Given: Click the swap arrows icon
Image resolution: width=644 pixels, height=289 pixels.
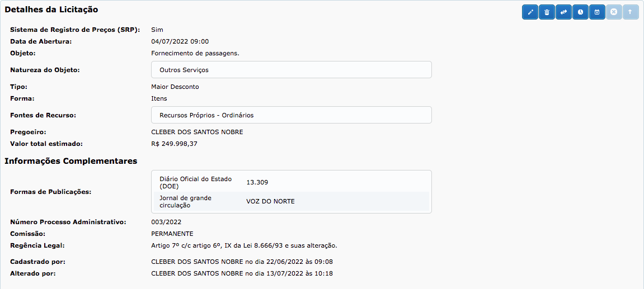Looking at the screenshot, I should coord(564,12).
